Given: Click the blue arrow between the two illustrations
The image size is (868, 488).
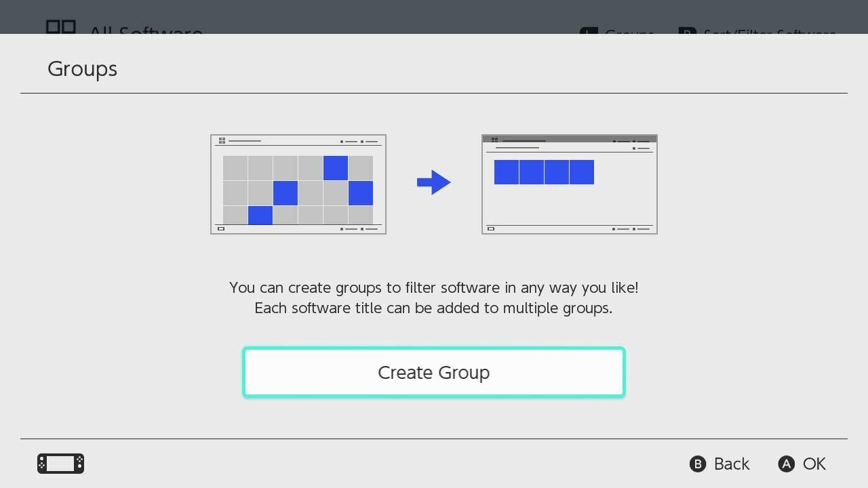Looking at the screenshot, I should coord(434,182).
